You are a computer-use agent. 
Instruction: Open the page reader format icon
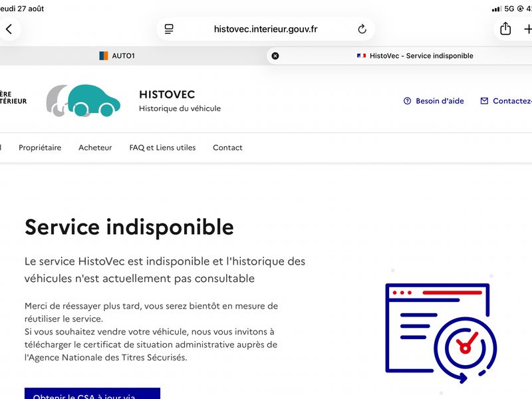[169, 29]
